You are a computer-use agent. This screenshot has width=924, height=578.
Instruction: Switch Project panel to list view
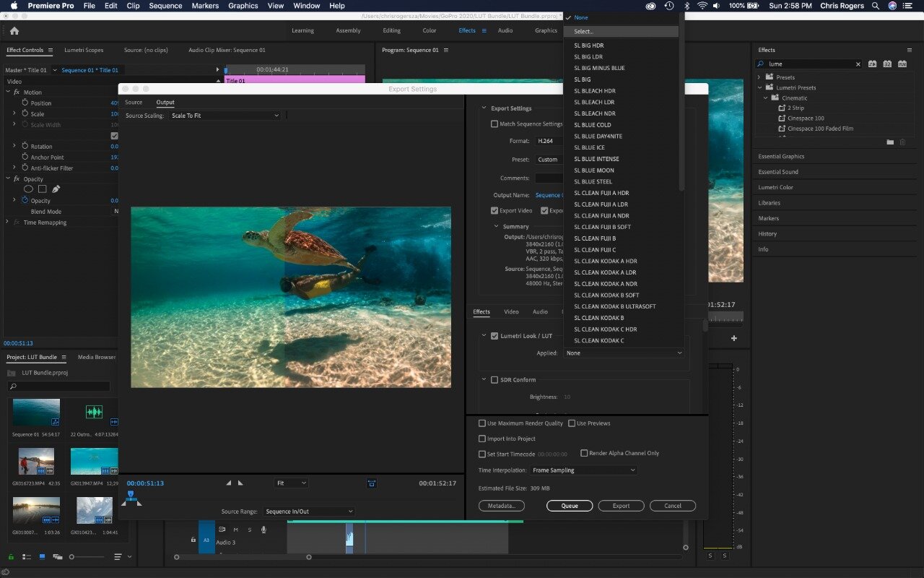click(x=27, y=557)
